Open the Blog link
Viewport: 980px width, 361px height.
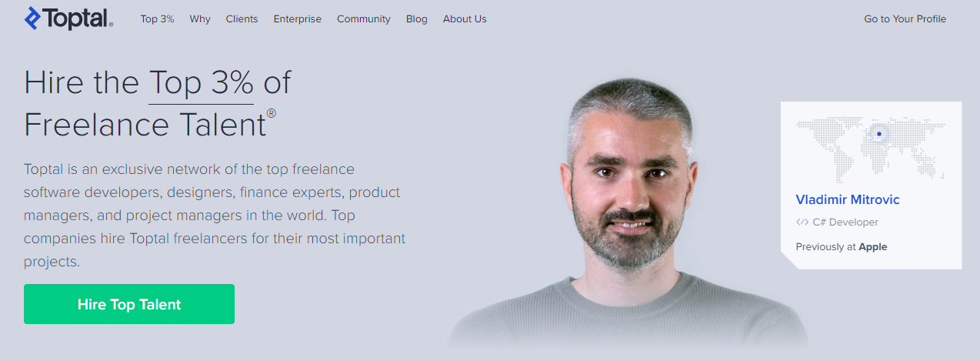[417, 19]
